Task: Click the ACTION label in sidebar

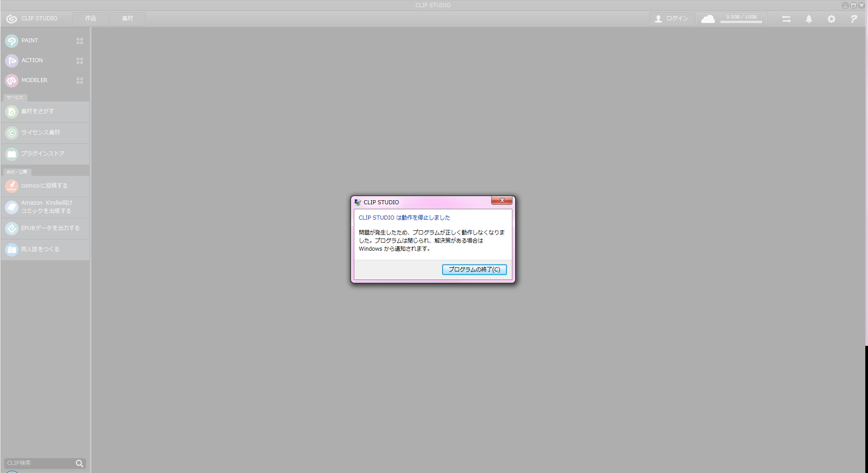Action: coord(32,60)
